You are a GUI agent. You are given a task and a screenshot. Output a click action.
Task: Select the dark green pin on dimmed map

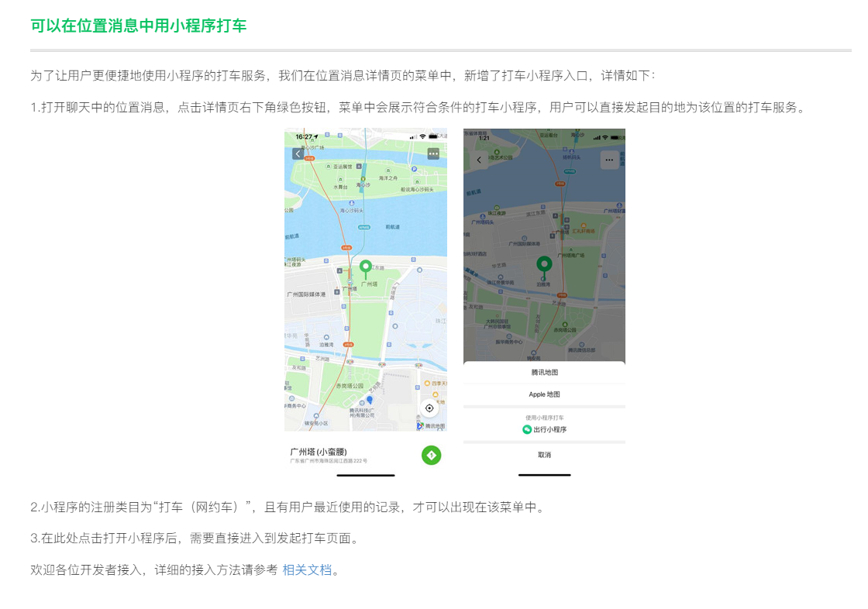tap(544, 267)
